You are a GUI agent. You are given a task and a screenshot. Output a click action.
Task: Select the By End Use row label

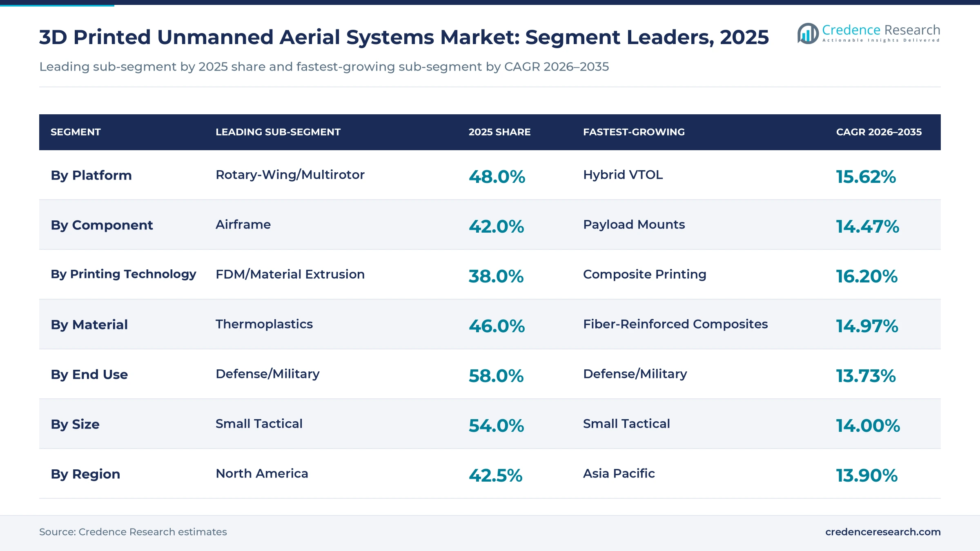pos(89,375)
